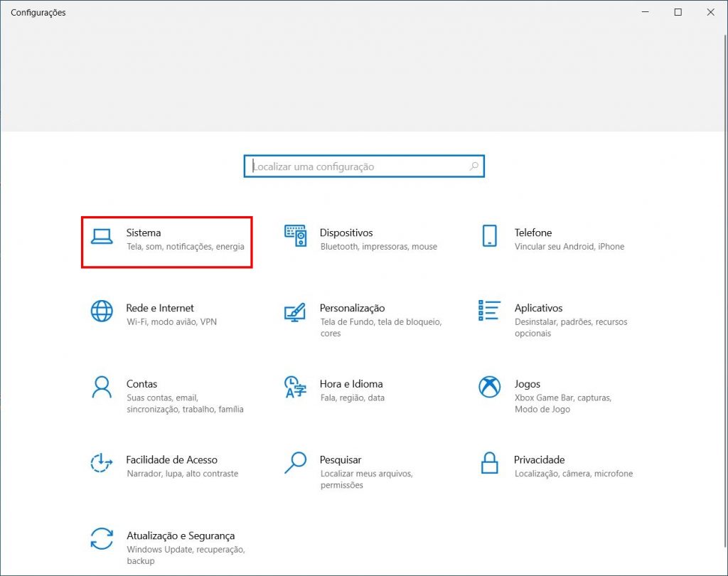The height and width of the screenshot is (576, 728).
Task: Select the Contas category title
Action: tap(141, 384)
